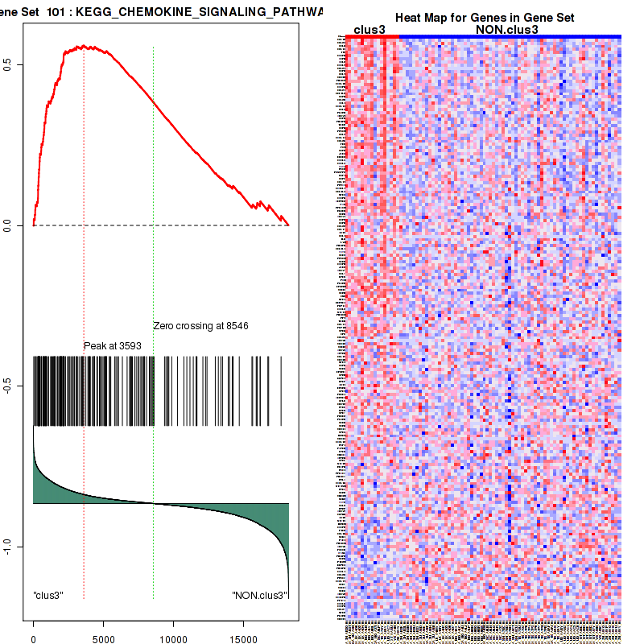Click the 0.5 tick label on y-axis
644x644 pixels.
point(7,64)
